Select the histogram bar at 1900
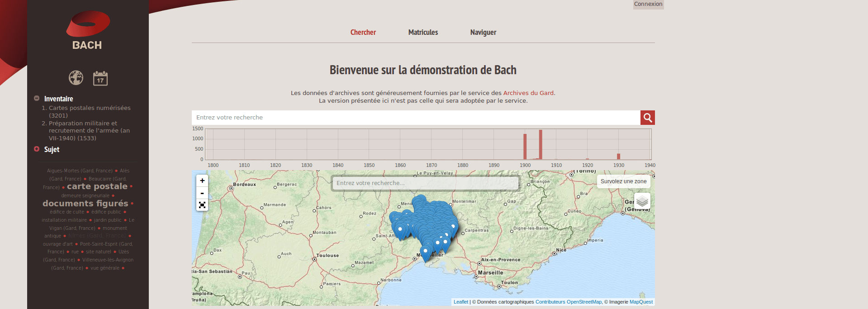The height and width of the screenshot is (309, 868). click(x=525, y=147)
